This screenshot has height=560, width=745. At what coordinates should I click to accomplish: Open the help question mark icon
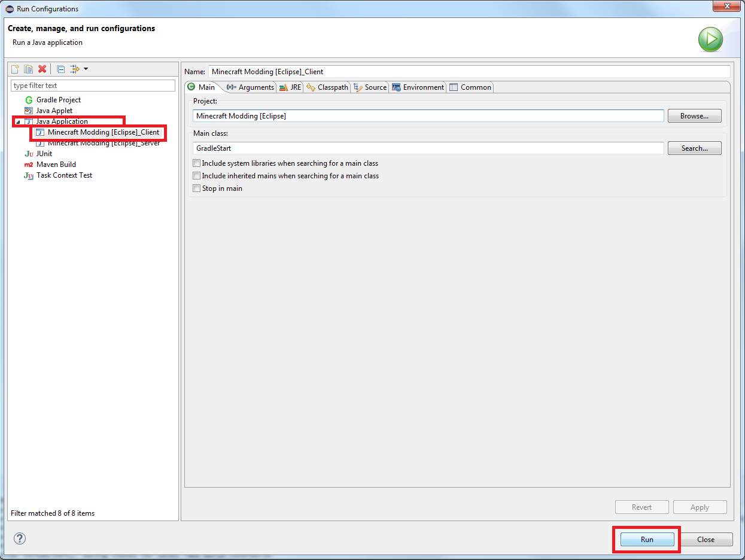[20, 538]
